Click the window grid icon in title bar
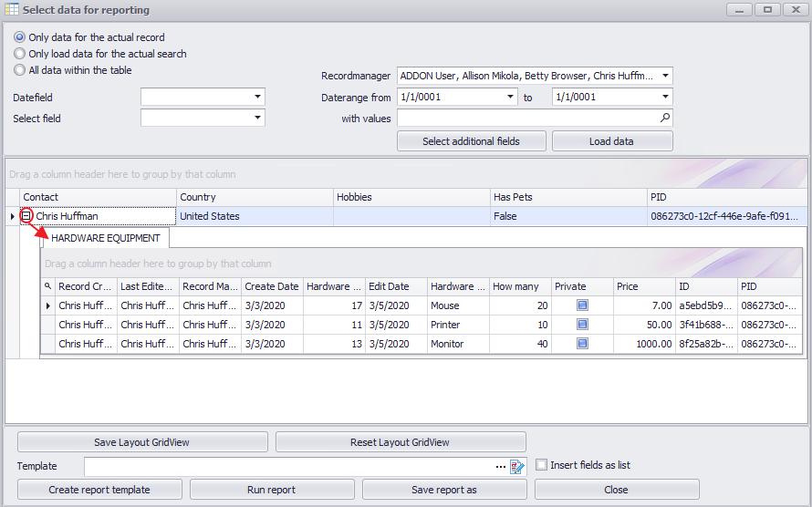The height and width of the screenshot is (507, 812). pos(11,10)
